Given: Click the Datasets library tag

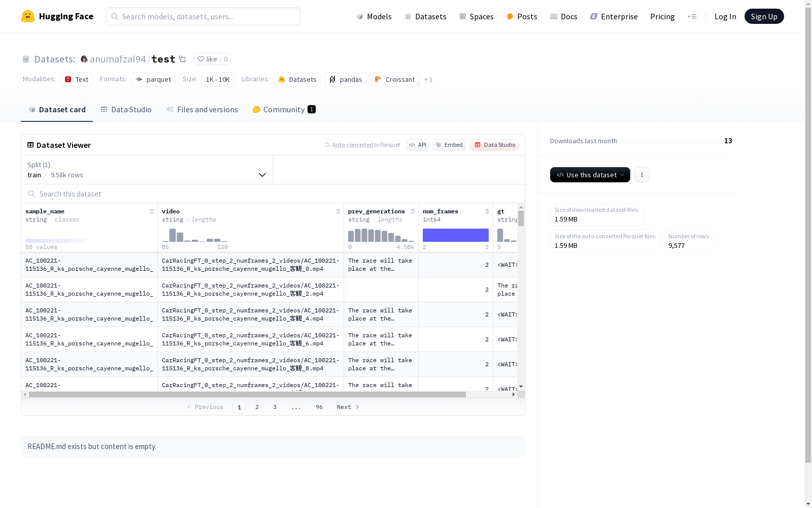Looking at the screenshot, I should pyautogui.click(x=297, y=79).
